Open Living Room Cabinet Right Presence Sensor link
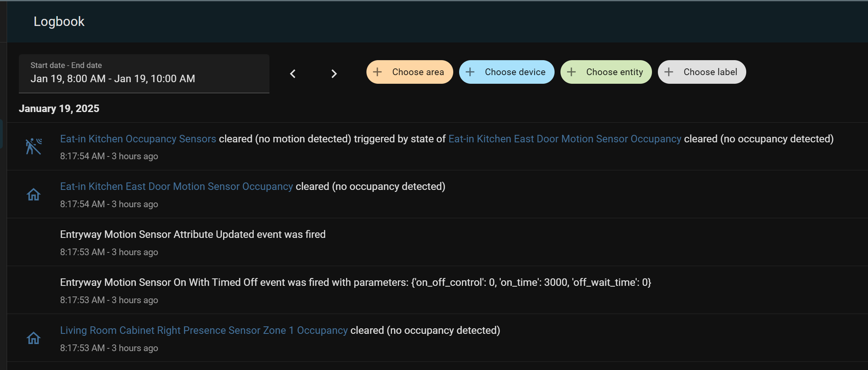 (204, 330)
